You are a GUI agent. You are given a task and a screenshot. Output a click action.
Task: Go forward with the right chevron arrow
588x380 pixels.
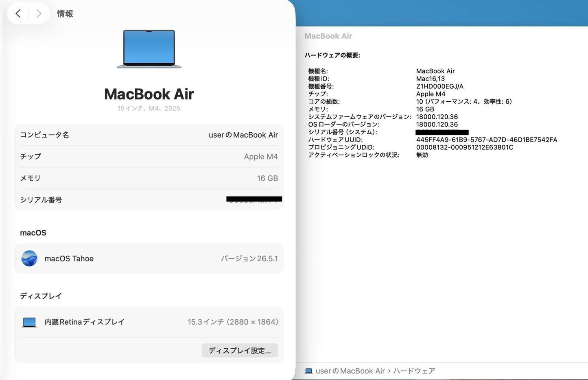tap(39, 13)
